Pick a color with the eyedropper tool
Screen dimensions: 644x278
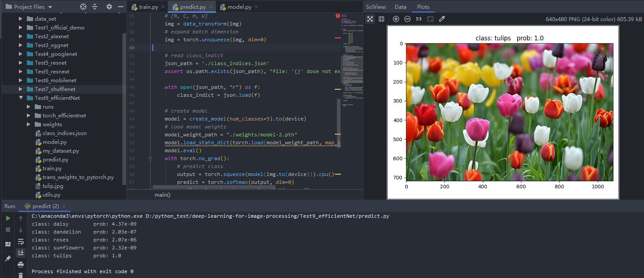(442, 19)
